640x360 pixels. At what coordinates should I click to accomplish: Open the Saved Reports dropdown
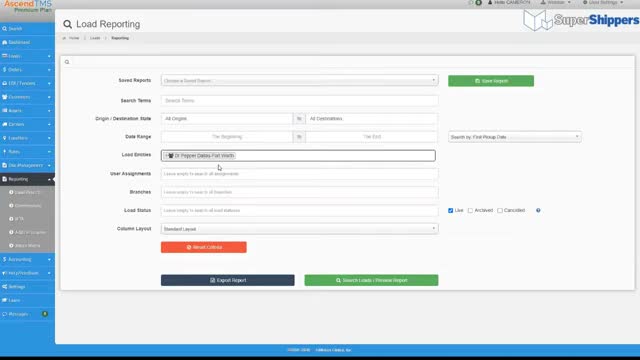[x=300, y=81]
